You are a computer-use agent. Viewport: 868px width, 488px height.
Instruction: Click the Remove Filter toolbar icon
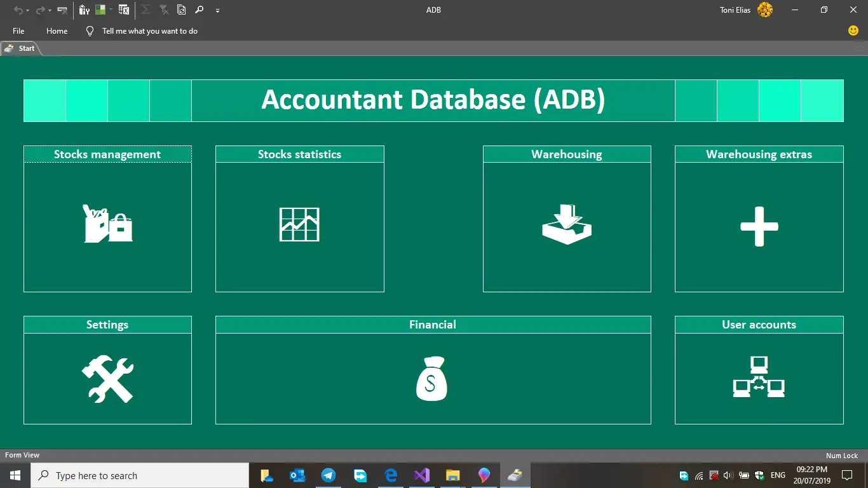pyautogui.click(x=164, y=10)
